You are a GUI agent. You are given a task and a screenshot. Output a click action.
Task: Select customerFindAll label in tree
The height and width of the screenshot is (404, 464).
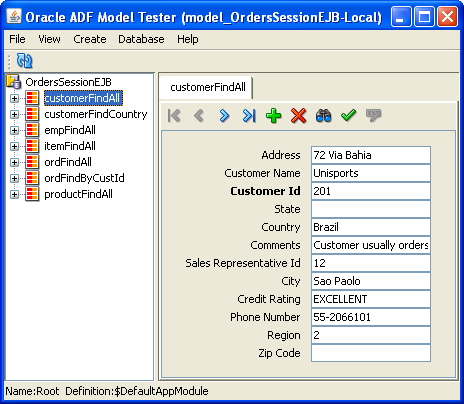pyautogui.click(x=83, y=98)
